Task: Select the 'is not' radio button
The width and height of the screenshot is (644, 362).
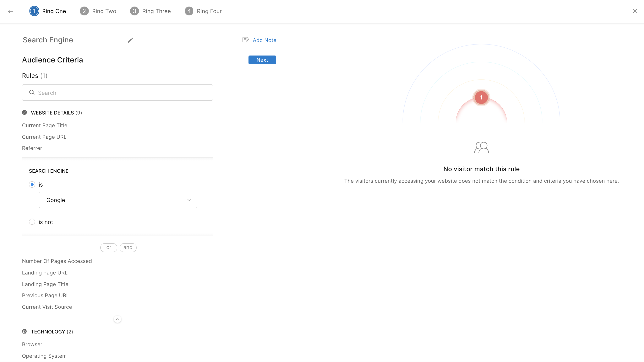Action: tap(32, 222)
